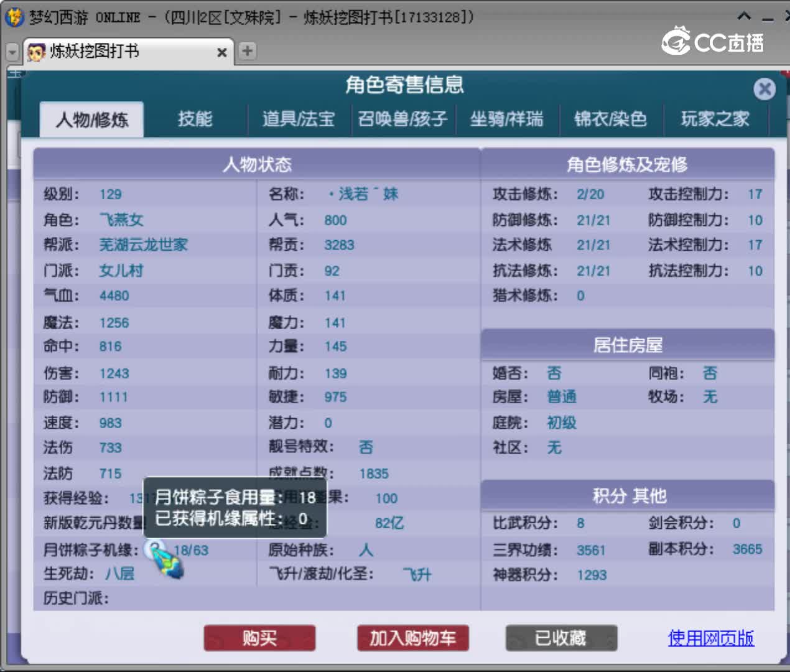The width and height of the screenshot is (790, 672).
Task: Click the 飞升/渡劫/化圣 value 飞升
Action: (x=417, y=574)
